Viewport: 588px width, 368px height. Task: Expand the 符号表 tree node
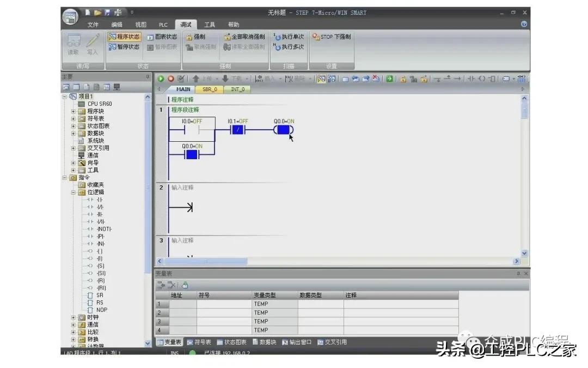pos(73,119)
